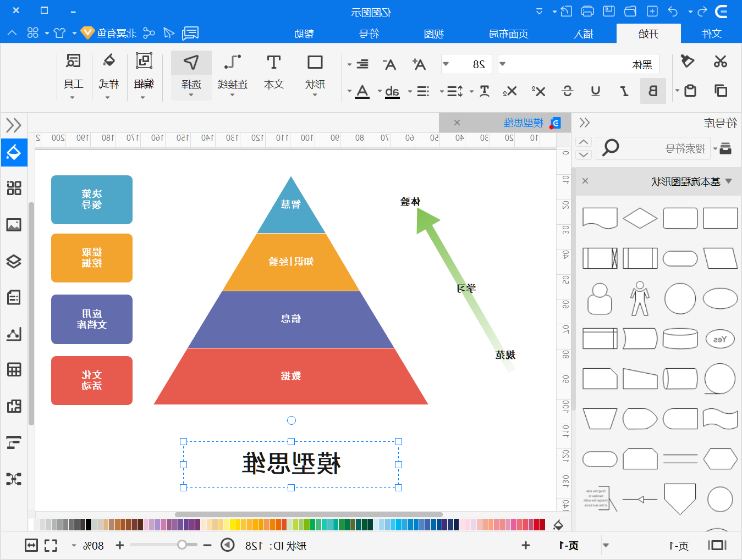The height and width of the screenshot is (560, 742).
Task: Click the shirt theme icon in the top bar
Action: pyautogui.click(x=59, y=34)
